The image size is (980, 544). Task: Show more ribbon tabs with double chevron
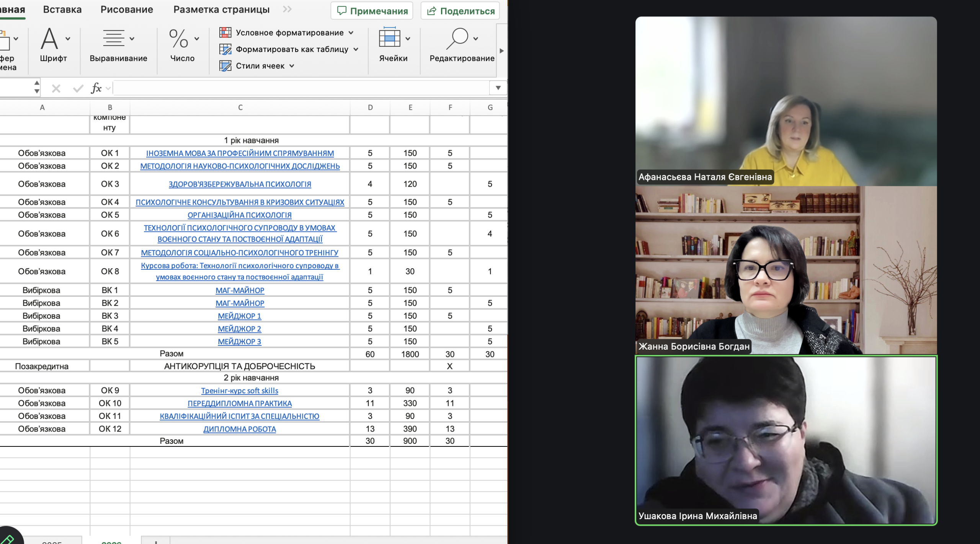[x=287, y=9]
